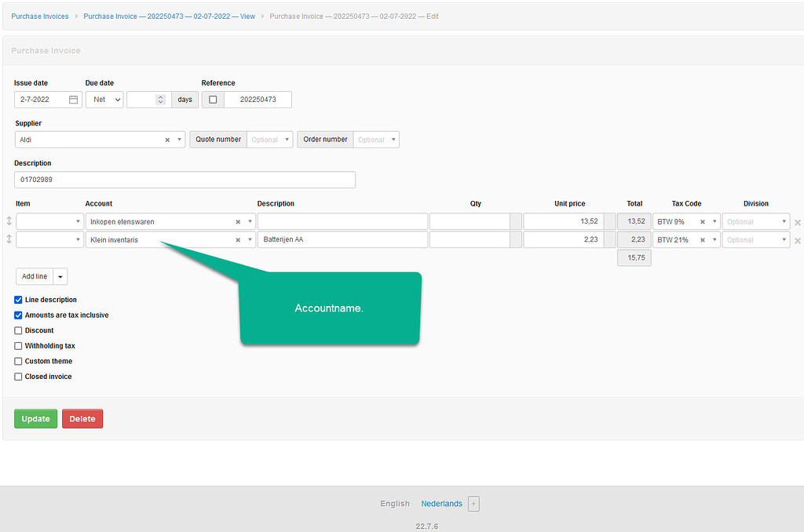Click the version number 22.7.6
The width and height of the screenshot is (804, 532).
point(426,527)
